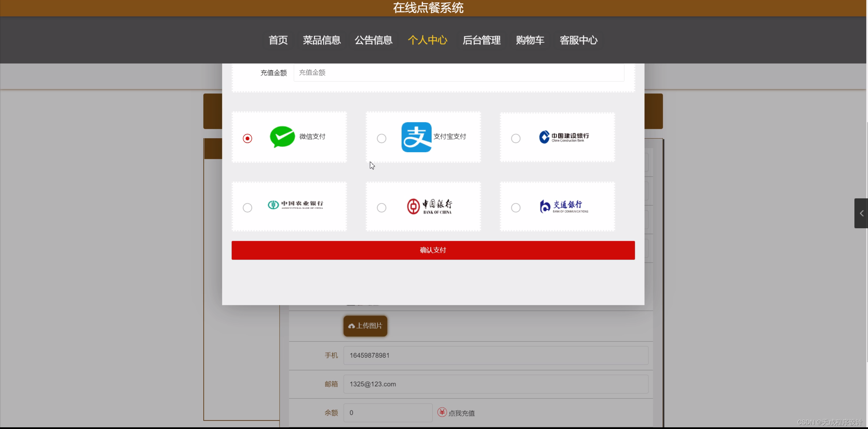Expand the side panel chevron arrow
This screenshot has width=868, height=429.
861,213
